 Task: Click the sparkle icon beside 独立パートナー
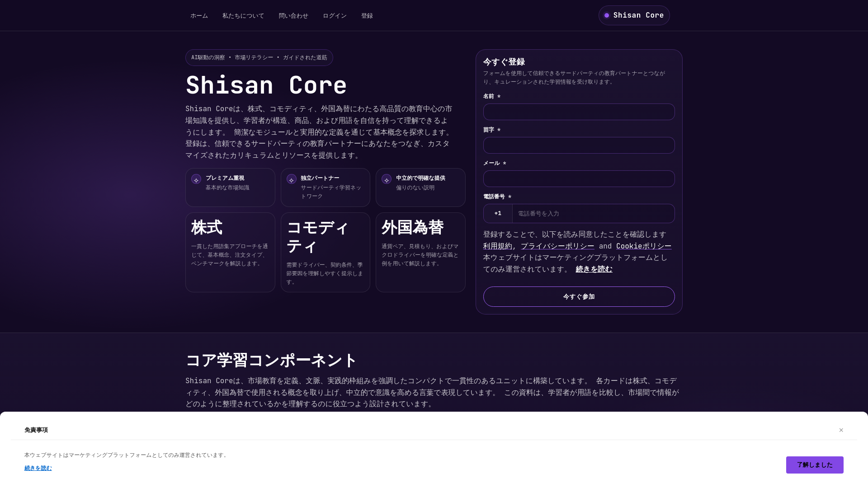tap(292, 179)
